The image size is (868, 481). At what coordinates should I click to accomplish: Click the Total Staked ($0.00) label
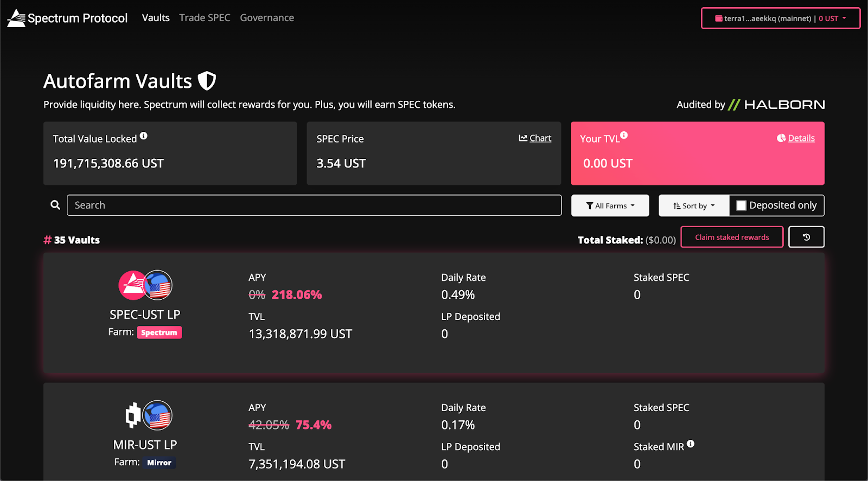[x=627, y=240]
